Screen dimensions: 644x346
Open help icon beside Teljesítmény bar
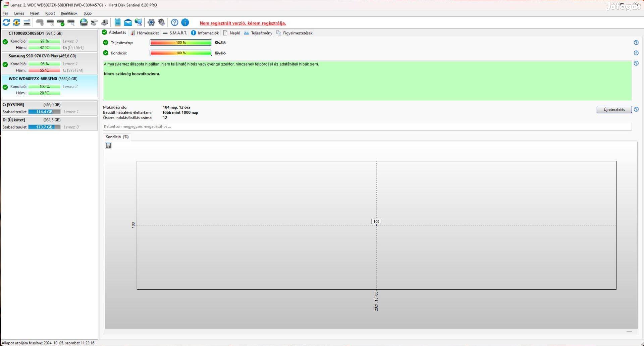click(636, 43)
